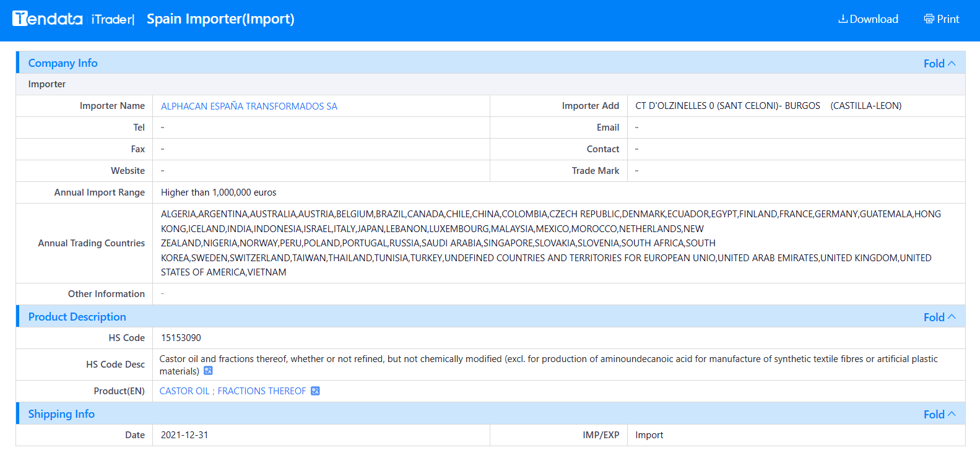980x458 pixels.
Task: Click the Tendata logo
Action: [47, 19]
